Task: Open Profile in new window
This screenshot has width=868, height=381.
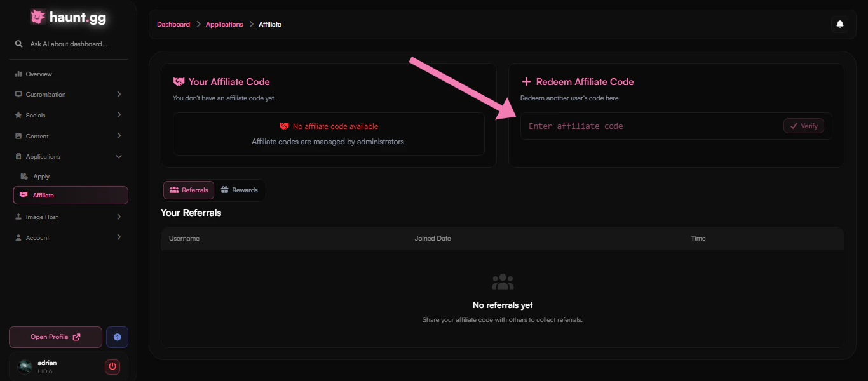Action: (x=55, y=337)
